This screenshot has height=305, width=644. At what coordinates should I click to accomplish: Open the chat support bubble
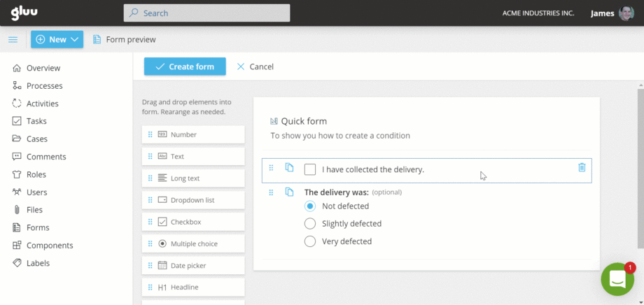(x=617, y=279)
